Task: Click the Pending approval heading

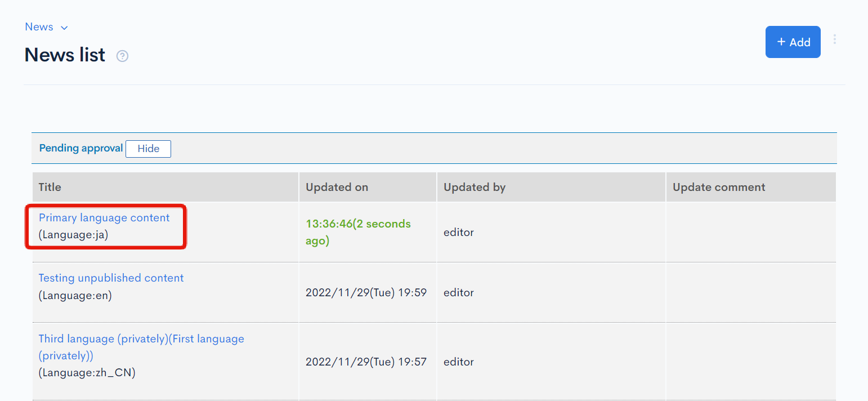Action: [x=81, y=148]
